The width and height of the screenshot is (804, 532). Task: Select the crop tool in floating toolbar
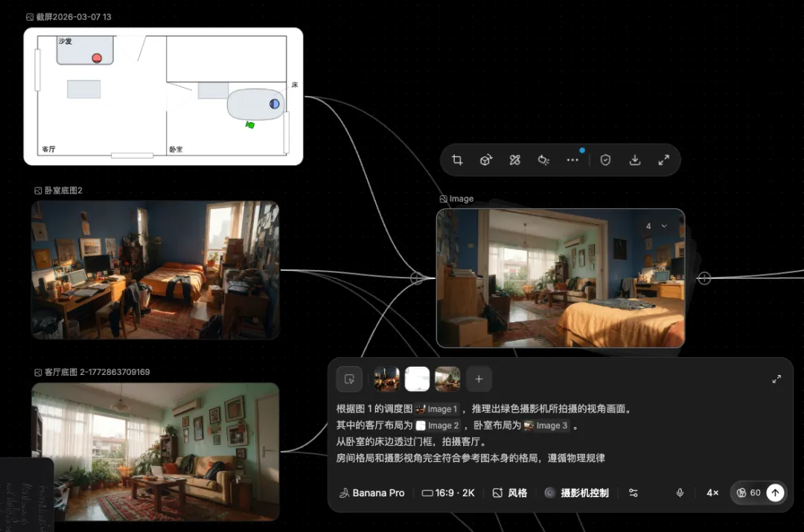coord(457,160)
